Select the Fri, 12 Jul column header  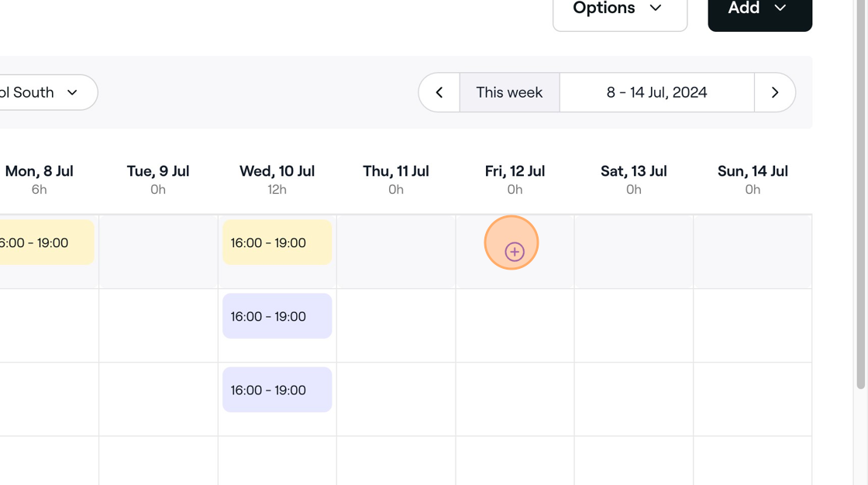tap(515, 171)
